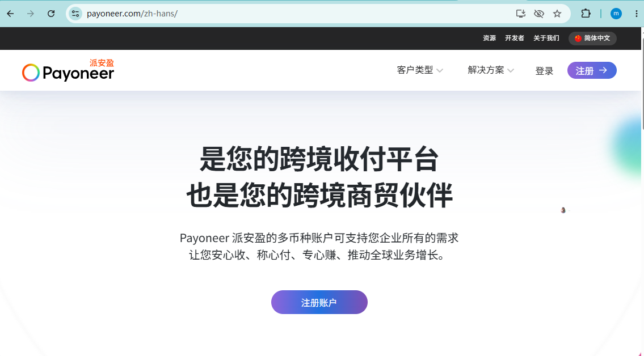Expand the 解决方案 menu
This screenshot has height=356, width=644.
pos(491,70)
